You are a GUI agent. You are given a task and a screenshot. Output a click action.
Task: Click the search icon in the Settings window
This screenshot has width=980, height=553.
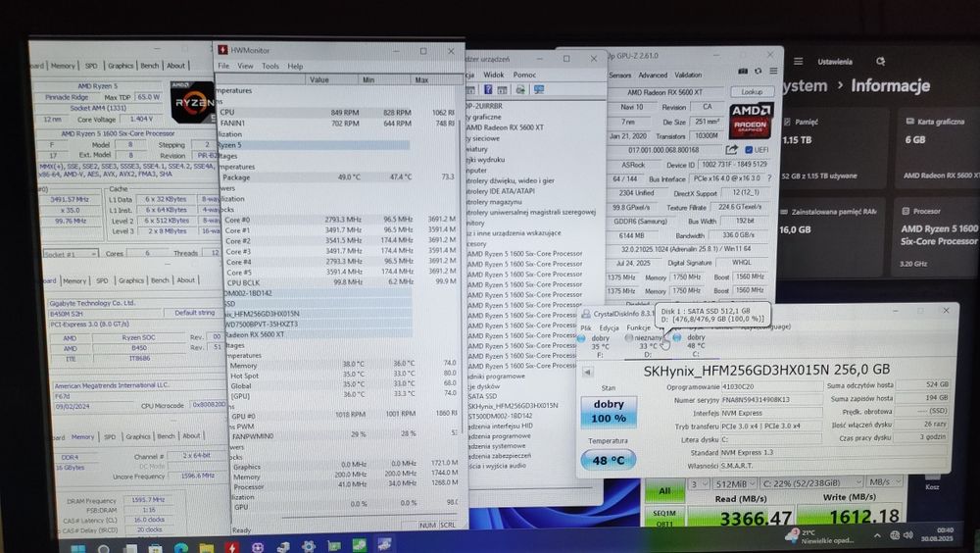pos(881,62)
